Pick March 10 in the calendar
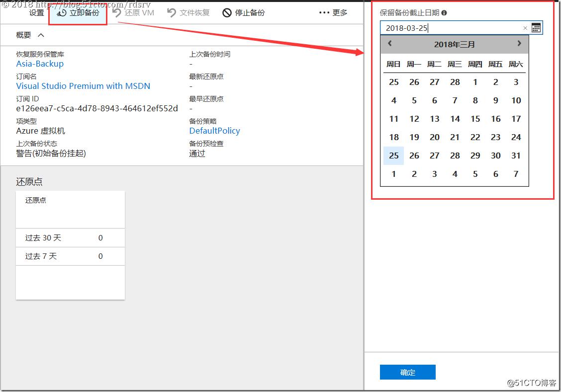Image resolution: width=561 pixels, height=392 pixels. click(516, 100)
